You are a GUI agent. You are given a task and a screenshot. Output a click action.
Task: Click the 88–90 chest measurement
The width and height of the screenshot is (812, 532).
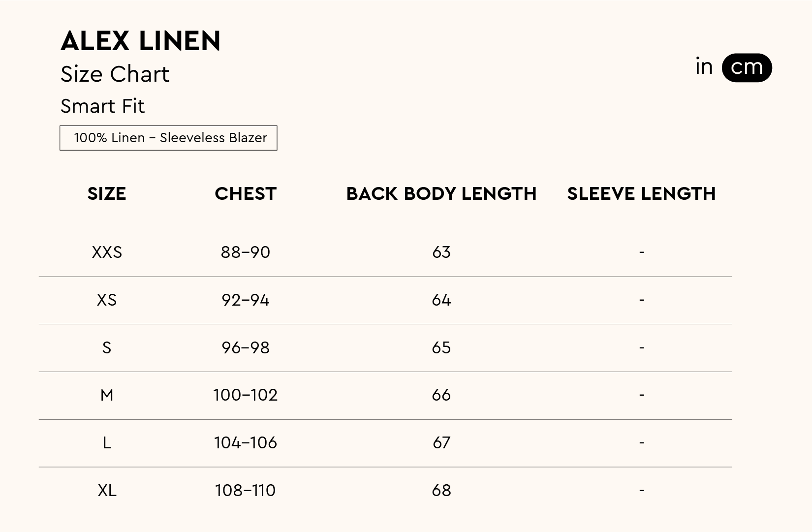coord(246,252)
